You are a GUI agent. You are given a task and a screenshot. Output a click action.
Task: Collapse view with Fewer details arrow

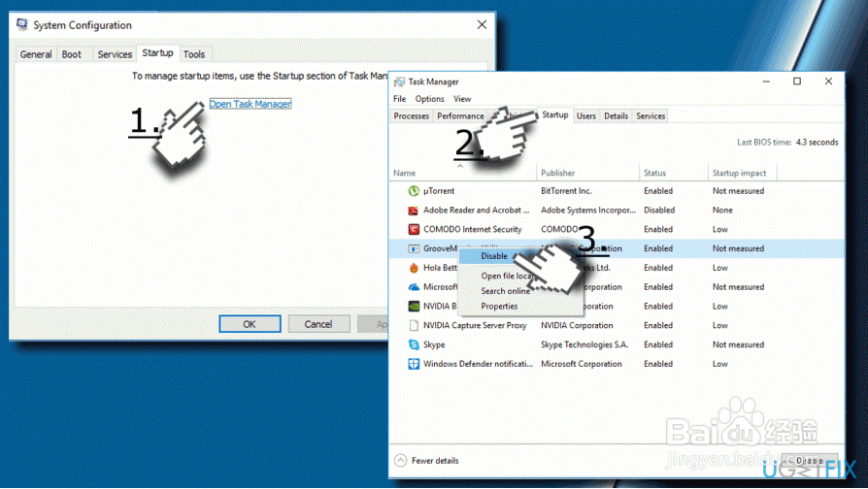coord(401,460)
